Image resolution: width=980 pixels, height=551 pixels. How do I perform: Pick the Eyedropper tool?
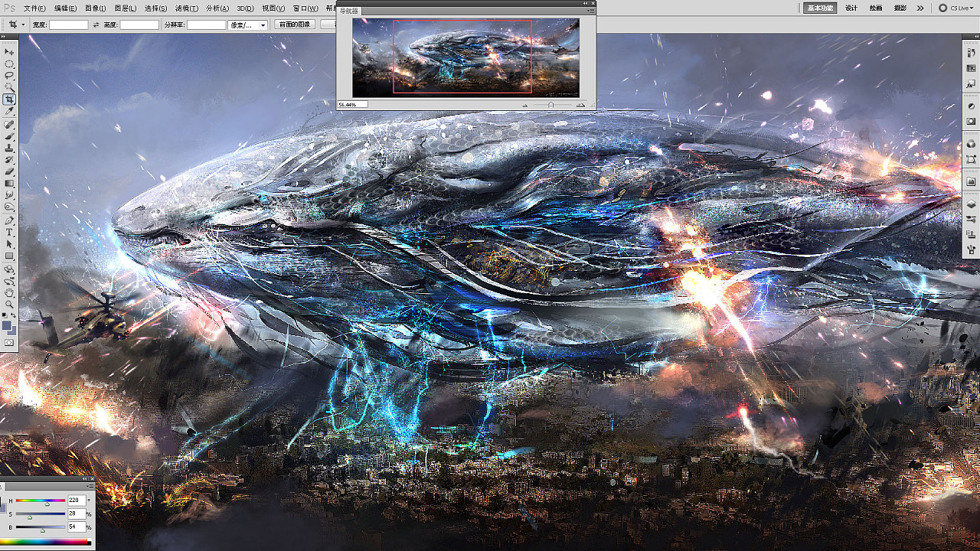(x=9, y=112)
